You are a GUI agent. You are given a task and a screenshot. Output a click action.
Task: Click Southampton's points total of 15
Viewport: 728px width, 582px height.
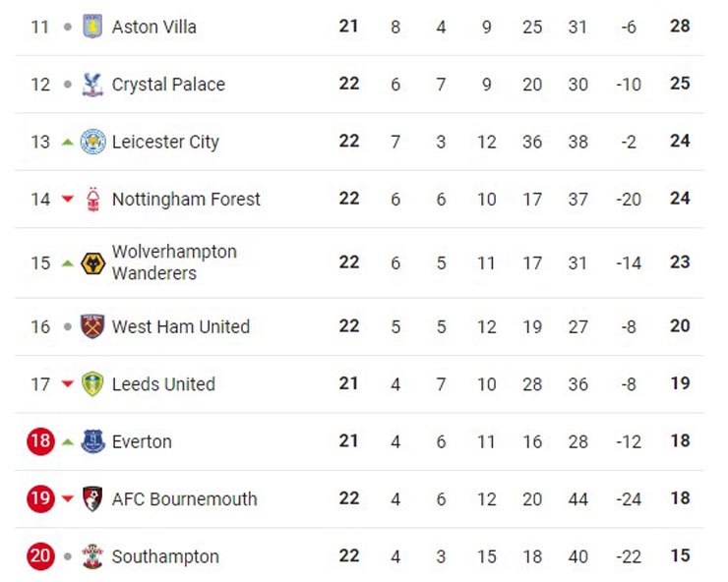click(680, 556)
